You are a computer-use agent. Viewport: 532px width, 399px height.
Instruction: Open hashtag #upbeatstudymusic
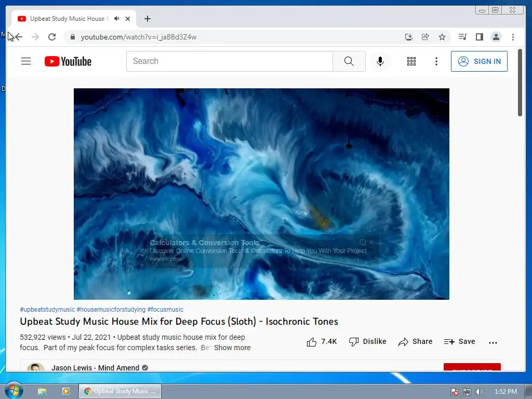(47, 310)
